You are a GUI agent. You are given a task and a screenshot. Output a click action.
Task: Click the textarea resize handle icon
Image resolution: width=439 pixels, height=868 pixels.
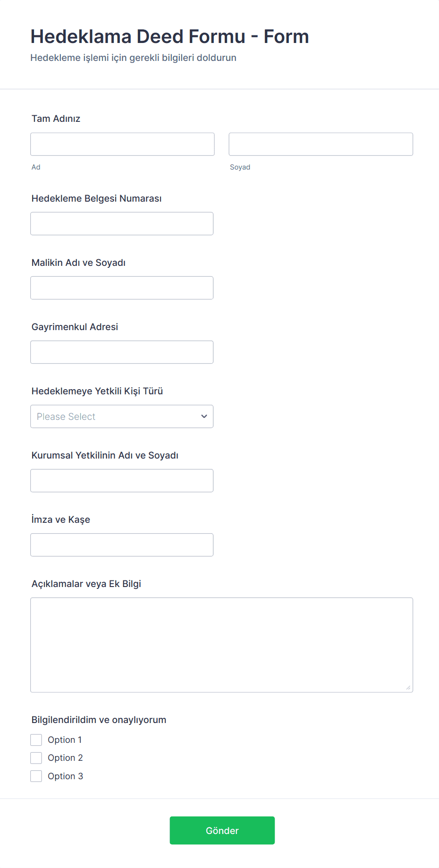[408, 688]
